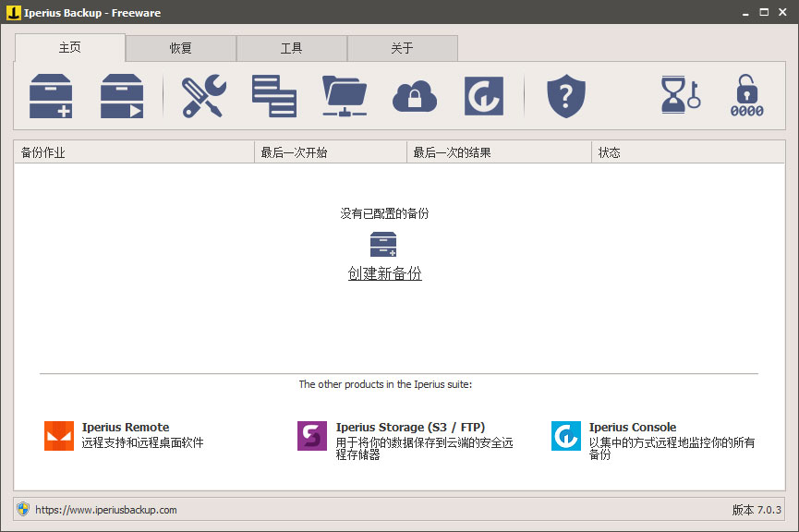Click the Iperius app icon in title bar

(13, 12)
